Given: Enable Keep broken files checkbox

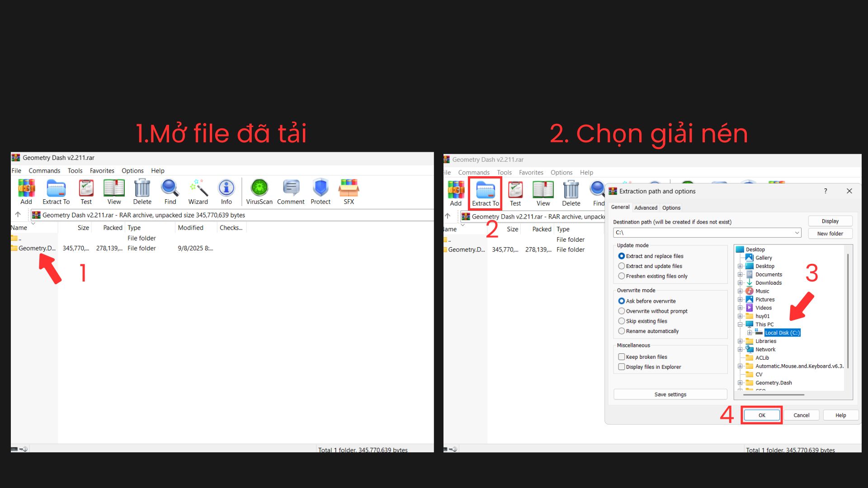Looking at the screenshot, I should click(x=622, y=357).
